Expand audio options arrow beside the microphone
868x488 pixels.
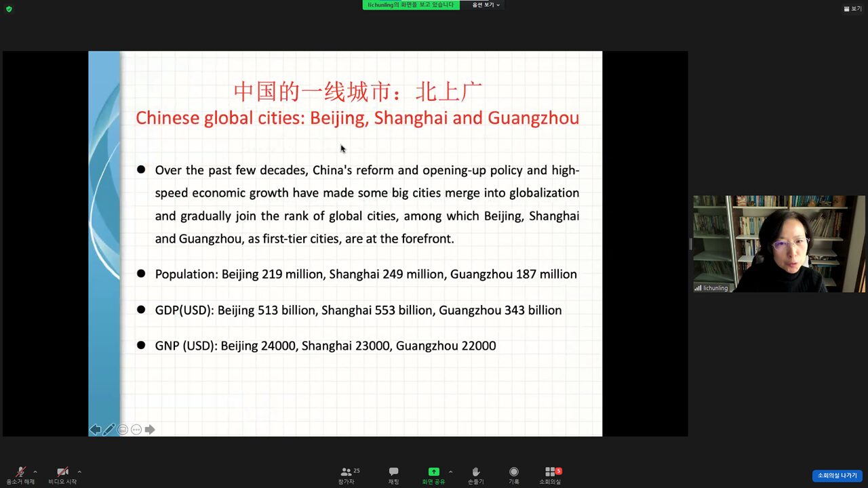(x=35, y=472)
